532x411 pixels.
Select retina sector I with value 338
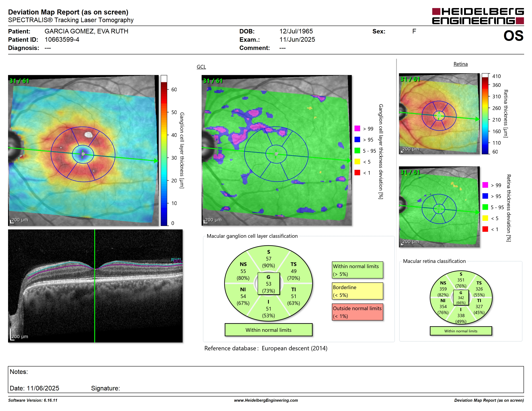click(461, 316)
